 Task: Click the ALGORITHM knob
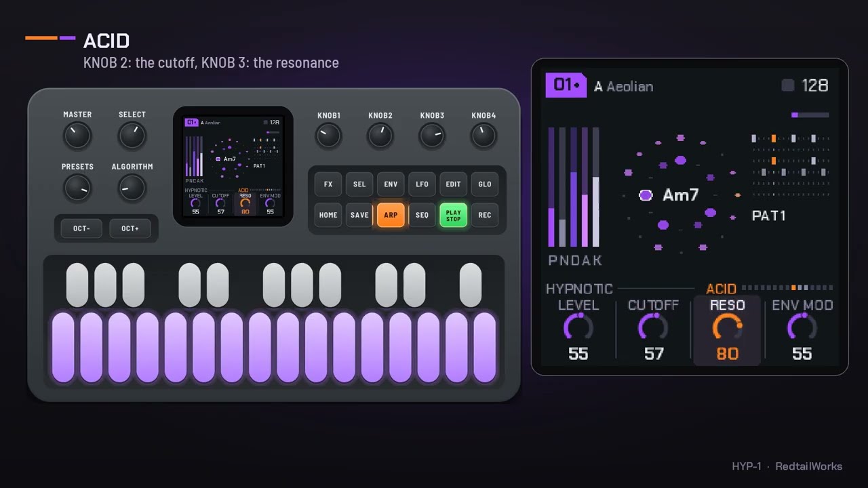point(132,188)
